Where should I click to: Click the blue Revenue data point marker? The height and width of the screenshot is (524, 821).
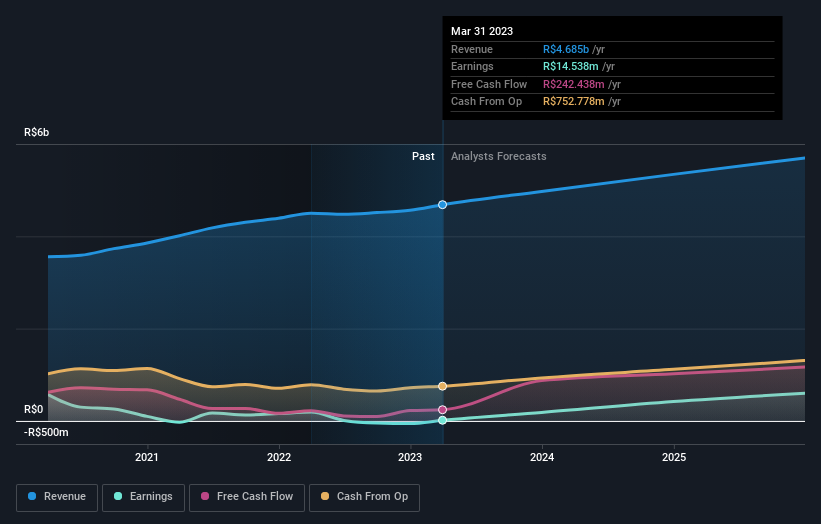click(442, 205)
